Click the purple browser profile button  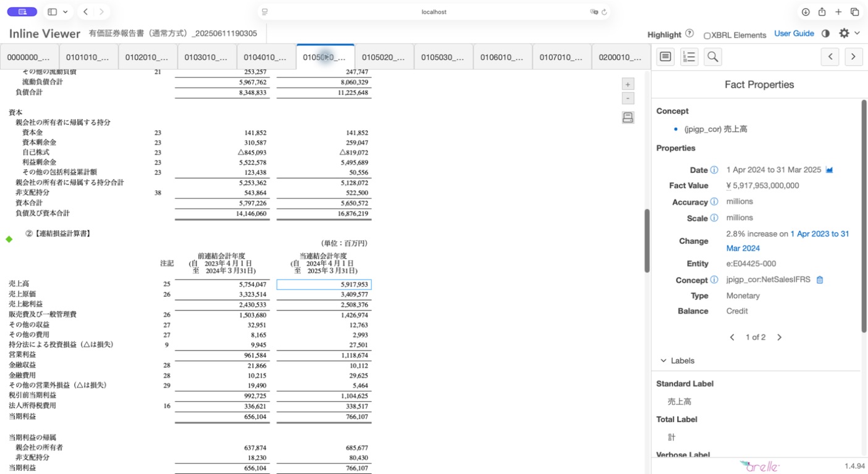point(22,12)
